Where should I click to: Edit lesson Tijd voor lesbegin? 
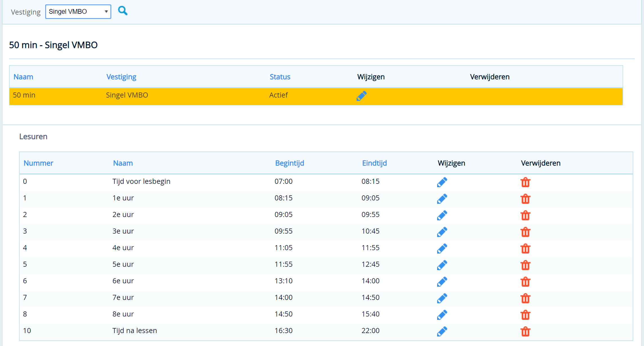[442, 182]
